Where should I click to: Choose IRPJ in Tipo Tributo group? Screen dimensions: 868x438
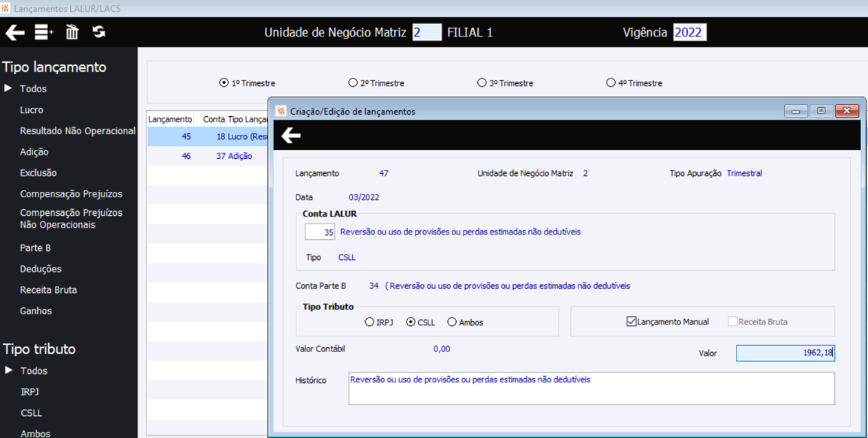[x=369, y=322]
